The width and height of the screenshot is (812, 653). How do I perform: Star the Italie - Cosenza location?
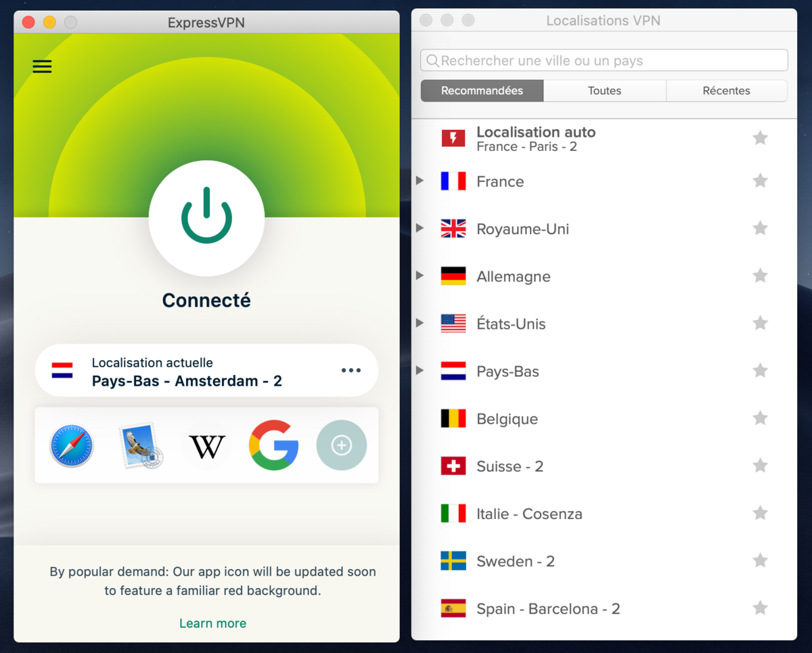760,513
